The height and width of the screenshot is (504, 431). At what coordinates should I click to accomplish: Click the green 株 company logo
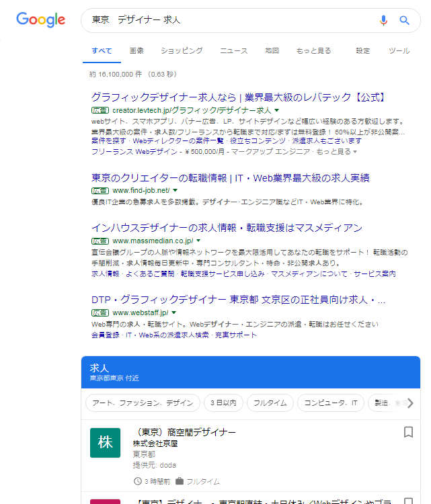point(105,443)
